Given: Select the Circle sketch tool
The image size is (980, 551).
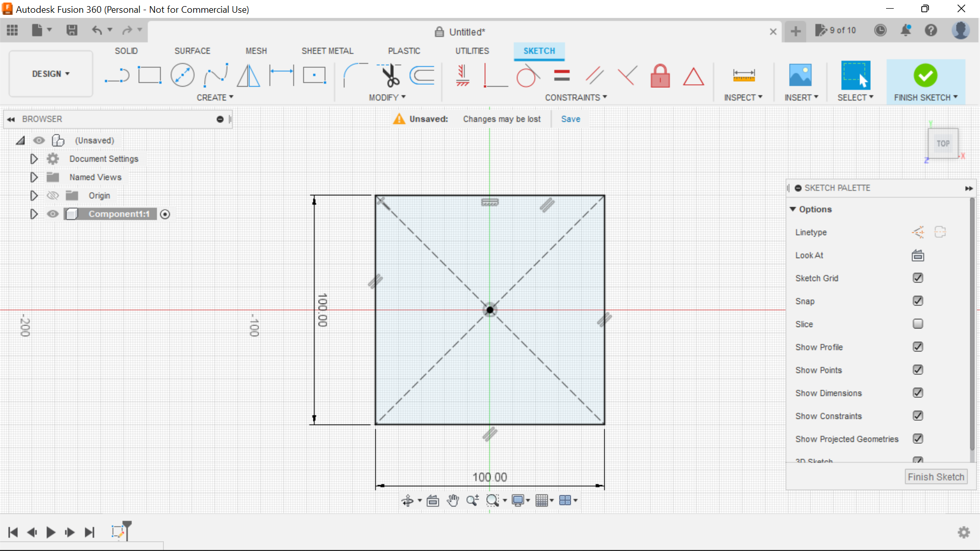Looking at the screenshot, I should [x=182, y=75].
